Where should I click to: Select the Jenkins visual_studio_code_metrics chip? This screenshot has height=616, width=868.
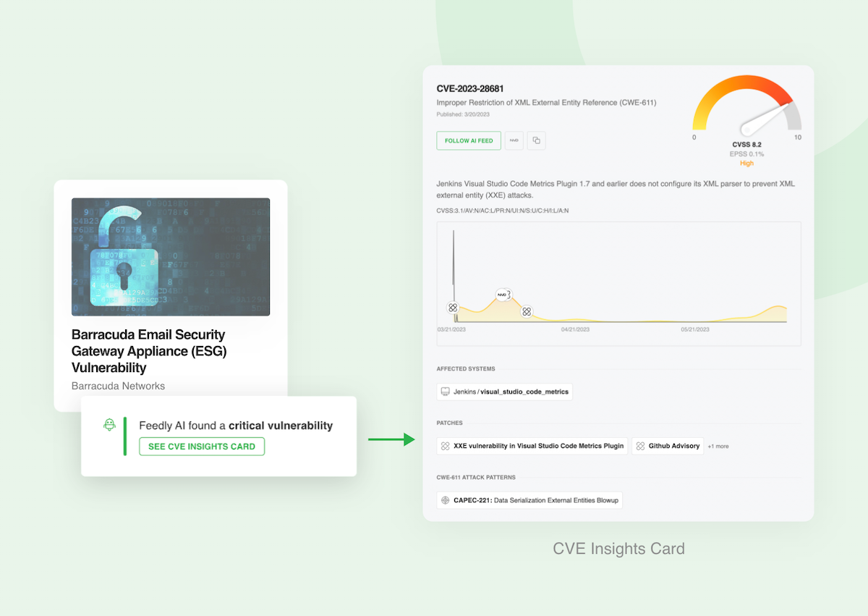tap(504, 391)
